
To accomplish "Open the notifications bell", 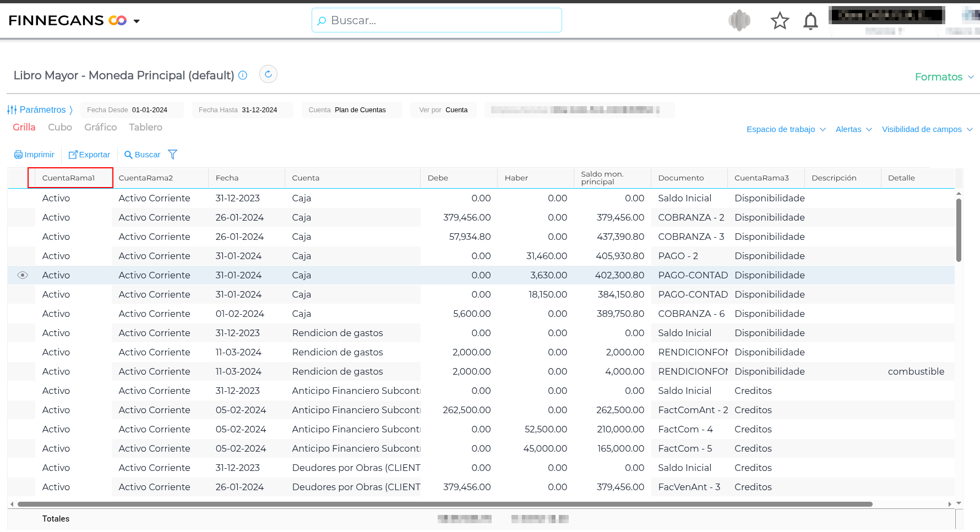I will (x=810, y=21).
